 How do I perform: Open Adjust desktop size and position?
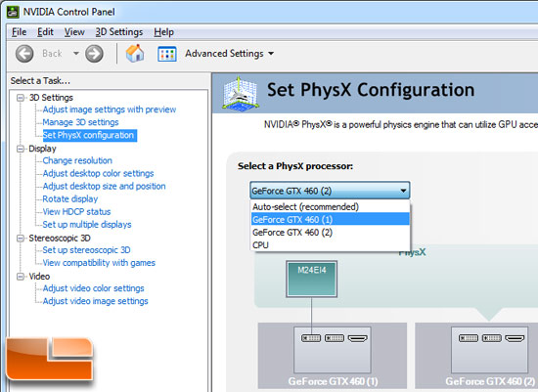[105, 186]
